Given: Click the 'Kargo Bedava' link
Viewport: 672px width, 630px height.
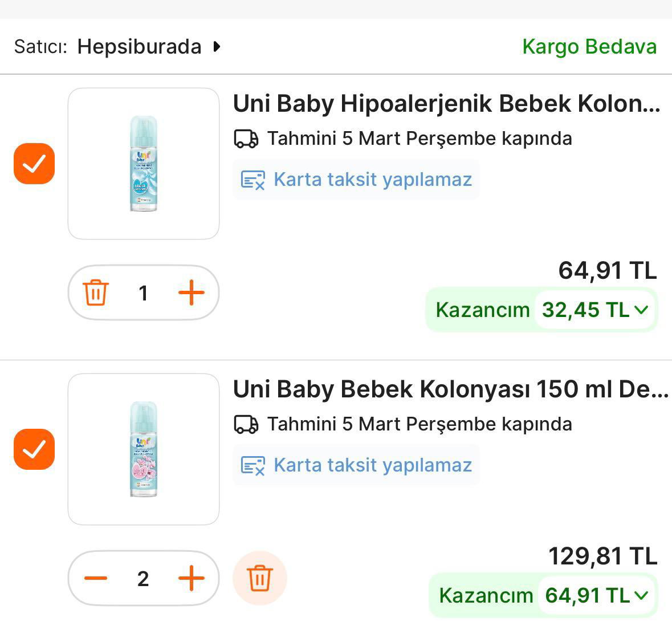Looking at the screenshot, I should (589, 47).
